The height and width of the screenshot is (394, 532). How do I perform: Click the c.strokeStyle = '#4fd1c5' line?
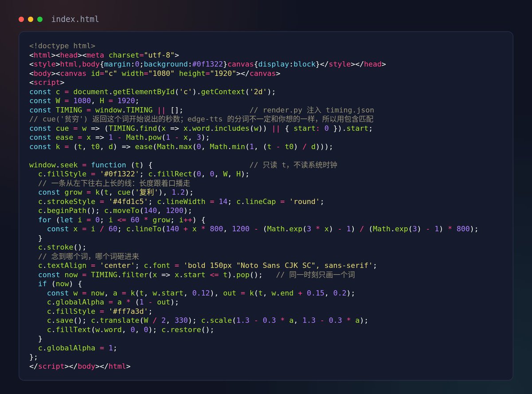(181, 201)
